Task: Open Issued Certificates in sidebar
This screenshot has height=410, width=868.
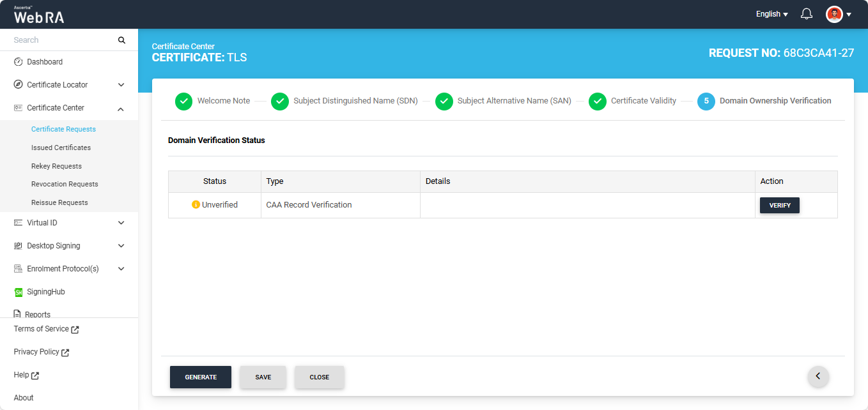Action: [x=61, y=148]
